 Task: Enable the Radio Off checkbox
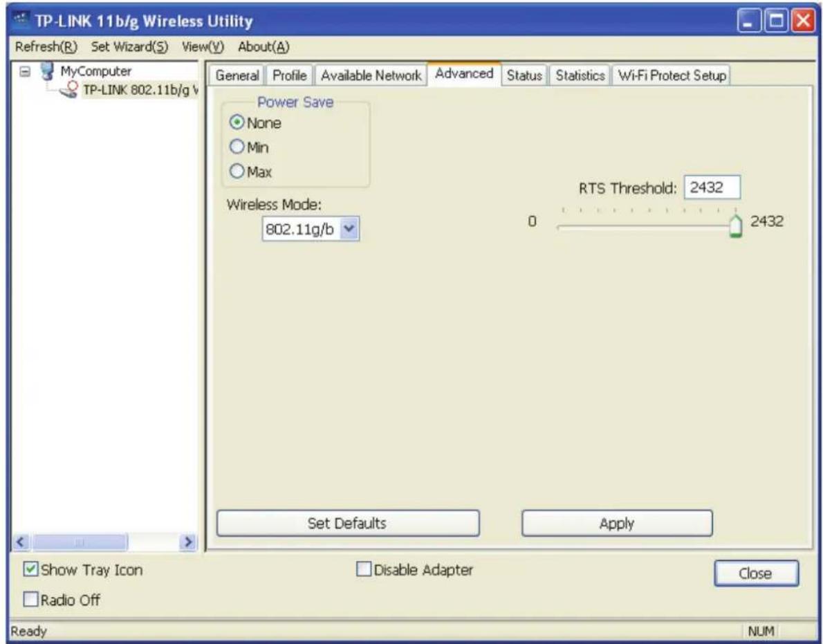click(32, 600)
